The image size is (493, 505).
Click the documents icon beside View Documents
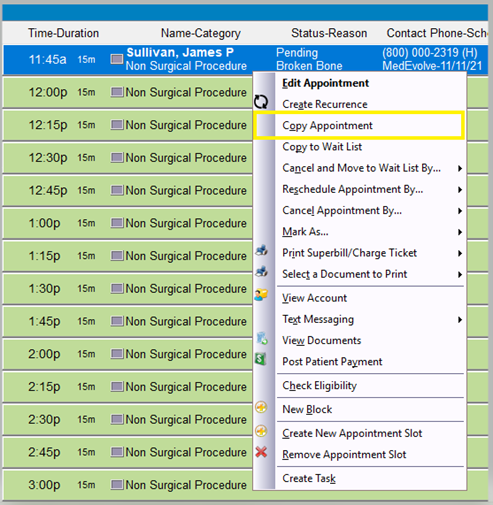pyautogui.click(x=262, y=338)
